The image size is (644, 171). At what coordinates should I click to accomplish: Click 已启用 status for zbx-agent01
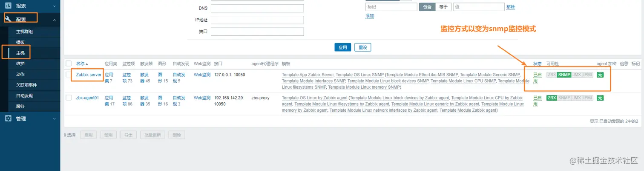tap(538, 101)
